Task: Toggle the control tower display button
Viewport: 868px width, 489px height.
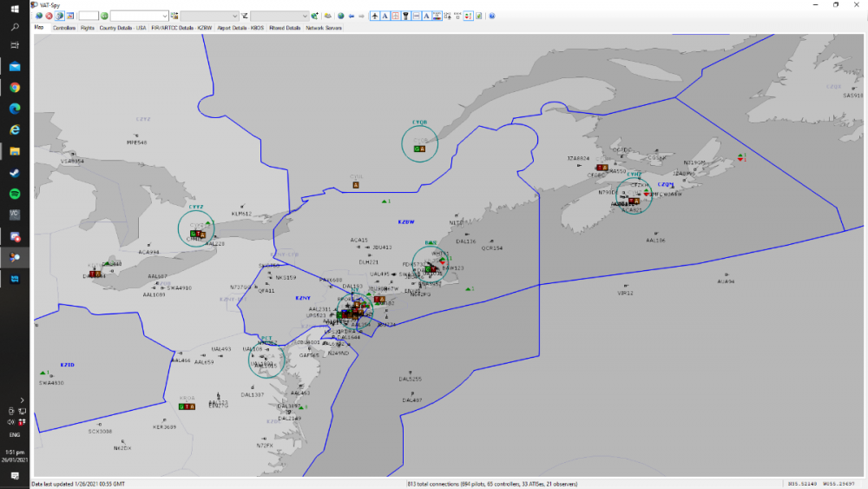Action: pyautogui.click(x=405, y=16)
